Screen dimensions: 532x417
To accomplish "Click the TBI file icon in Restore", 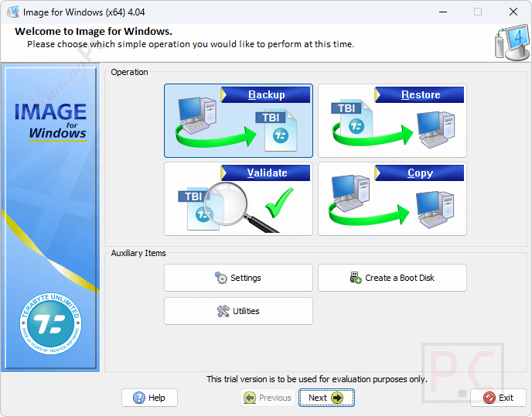I will 352,120.
